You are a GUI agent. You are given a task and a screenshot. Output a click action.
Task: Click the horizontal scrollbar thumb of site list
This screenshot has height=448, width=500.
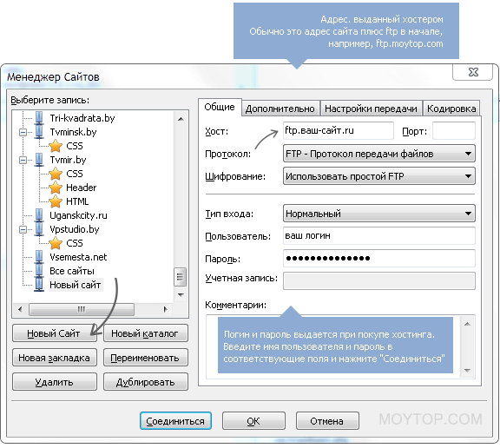click(x=82, y=309)
